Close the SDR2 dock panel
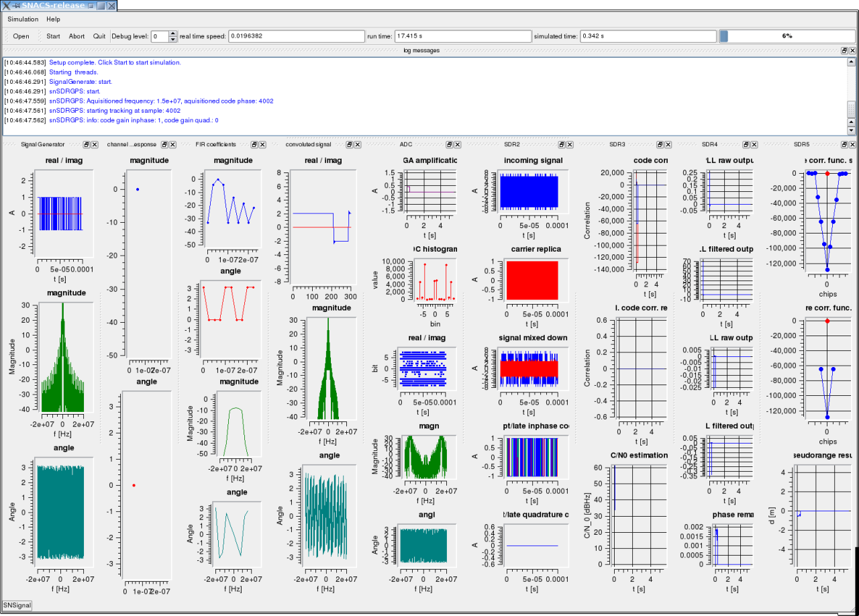Image resolution: width=859 pixels, height=616 pixels. (x=569, y=144)
